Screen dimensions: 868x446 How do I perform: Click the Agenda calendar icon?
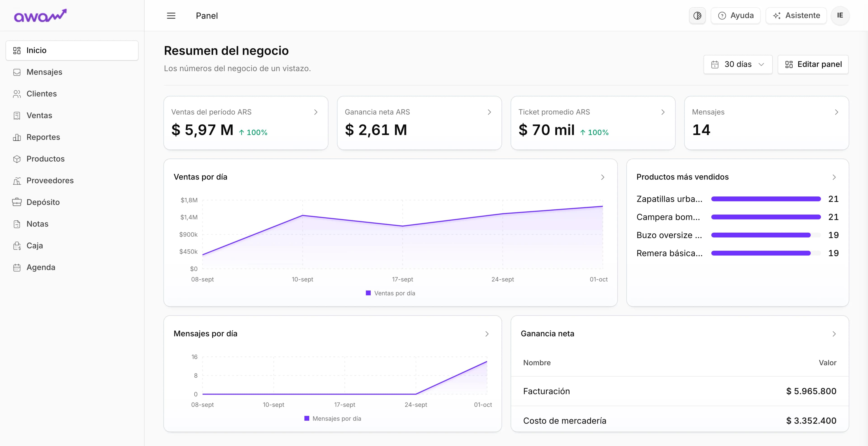pos(17,267)
